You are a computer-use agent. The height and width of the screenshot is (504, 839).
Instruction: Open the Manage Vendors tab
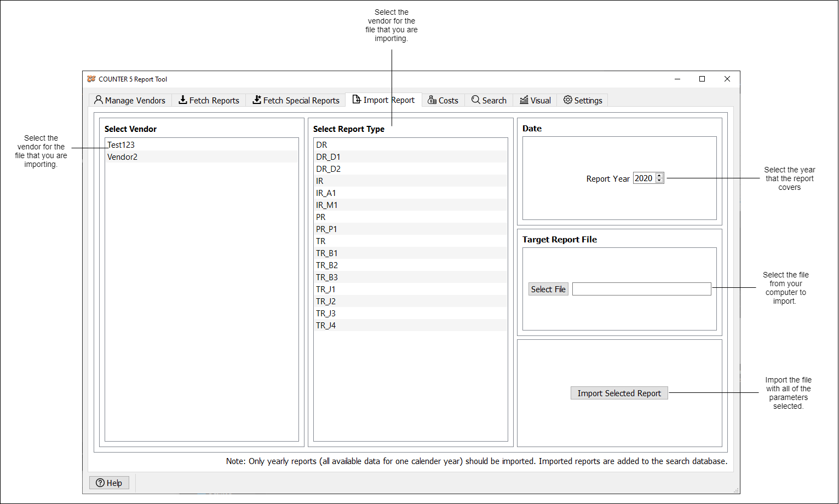(130, 100)
